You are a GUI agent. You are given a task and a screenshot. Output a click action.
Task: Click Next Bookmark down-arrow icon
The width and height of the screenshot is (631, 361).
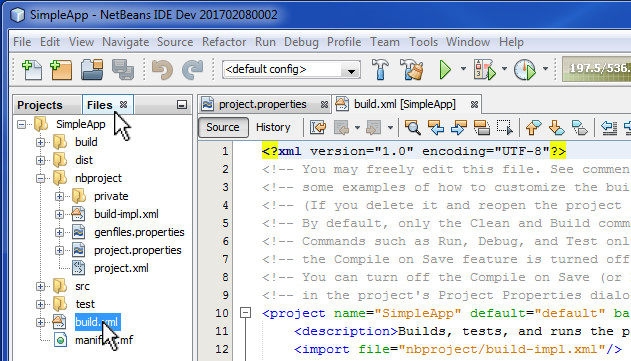coord(557,128)
